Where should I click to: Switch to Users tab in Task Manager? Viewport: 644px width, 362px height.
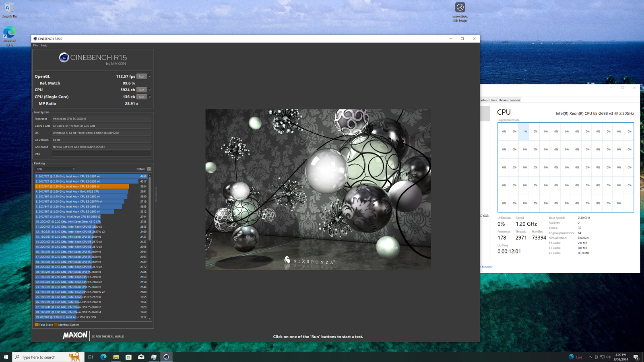click(x=493, y=100)
